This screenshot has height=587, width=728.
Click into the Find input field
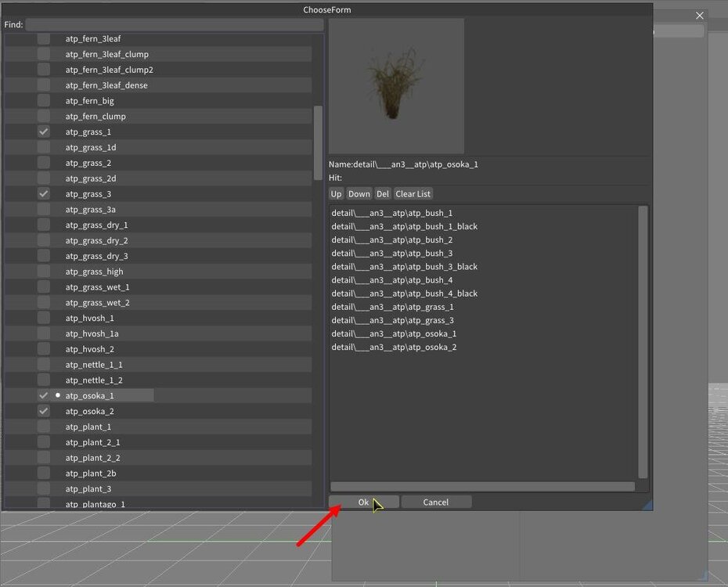pos(174,24)
